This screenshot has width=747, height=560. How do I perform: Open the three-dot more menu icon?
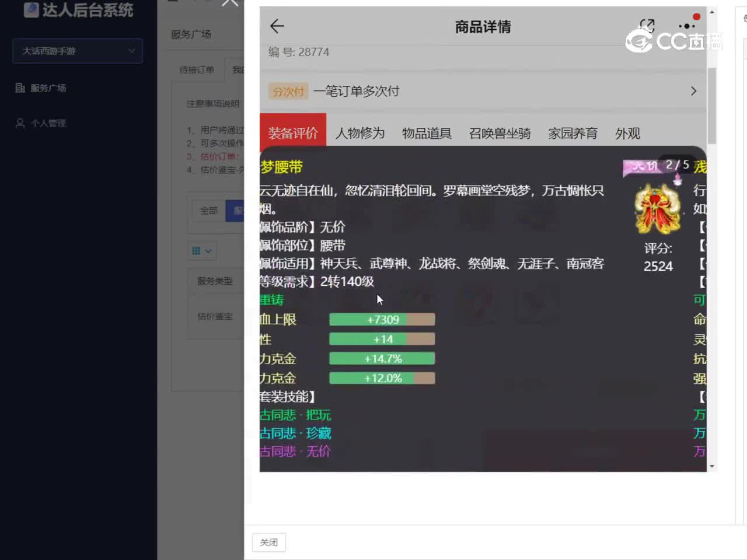coord(687,26)
